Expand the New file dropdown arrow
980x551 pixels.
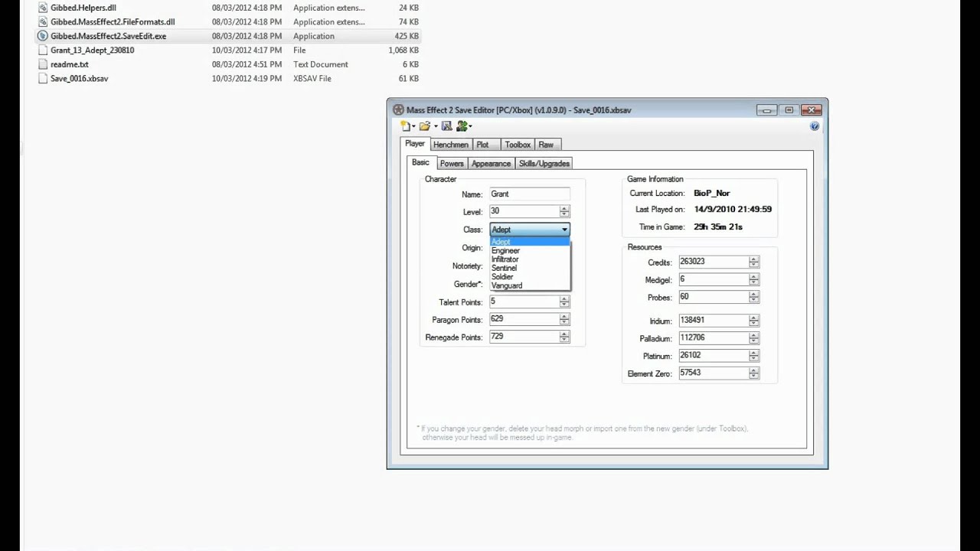pyautogui.click(x=413, y=126)
